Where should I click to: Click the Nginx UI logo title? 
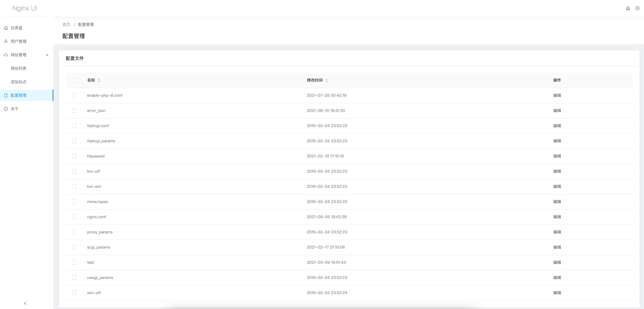tap(24, 8)
